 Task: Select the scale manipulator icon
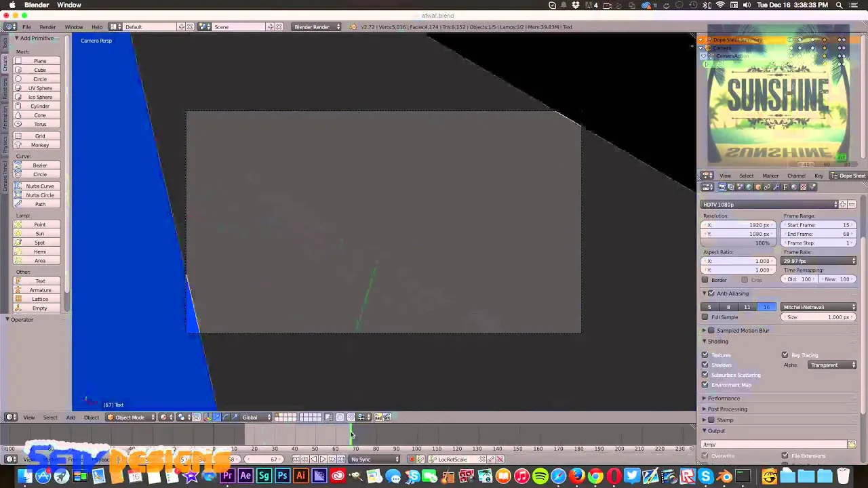pos(235,418)
